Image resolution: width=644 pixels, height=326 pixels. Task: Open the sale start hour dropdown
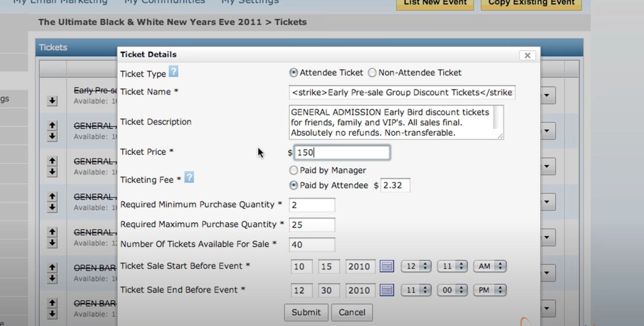pyautogui.click(x=415, y=266)
